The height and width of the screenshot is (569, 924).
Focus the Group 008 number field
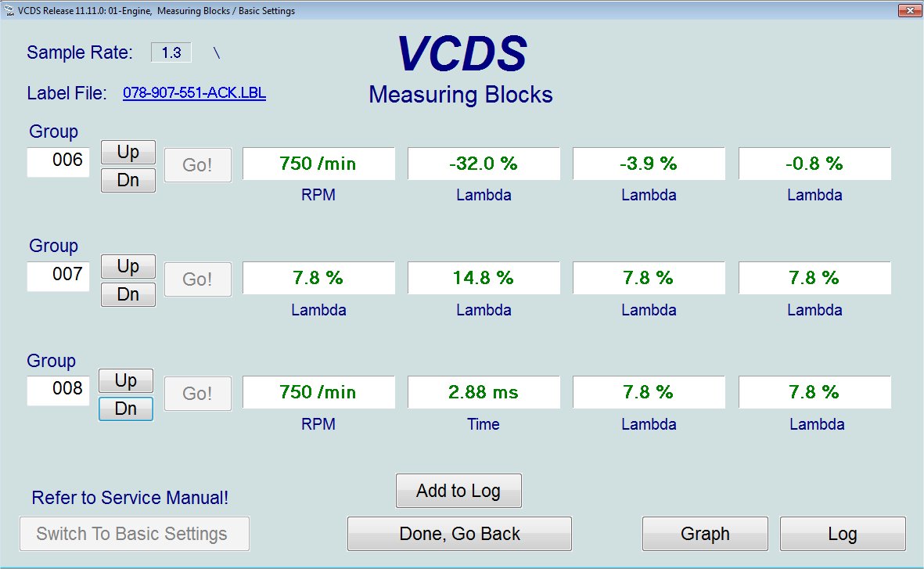click(x=59, y=391)
